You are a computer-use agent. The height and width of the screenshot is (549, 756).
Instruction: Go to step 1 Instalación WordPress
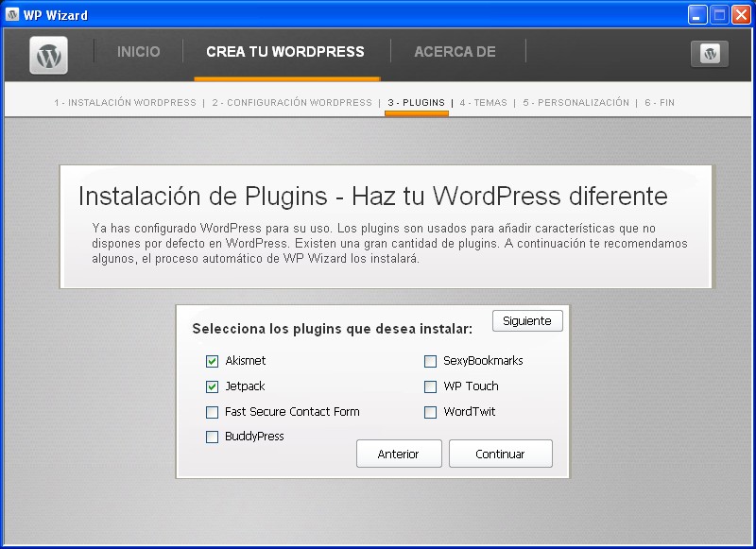(x=126, y=103)
